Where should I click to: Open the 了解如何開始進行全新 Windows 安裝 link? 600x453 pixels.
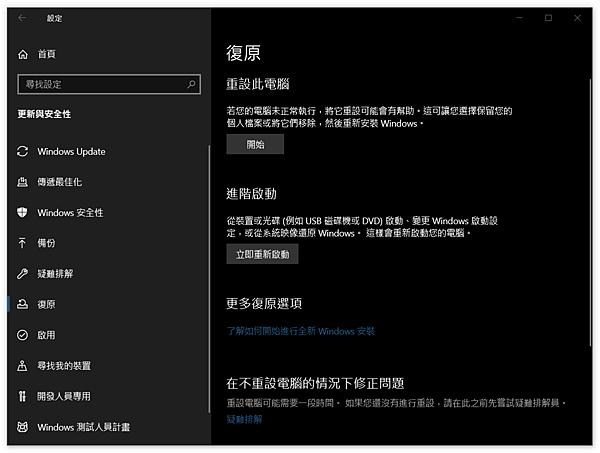(301, 331)
